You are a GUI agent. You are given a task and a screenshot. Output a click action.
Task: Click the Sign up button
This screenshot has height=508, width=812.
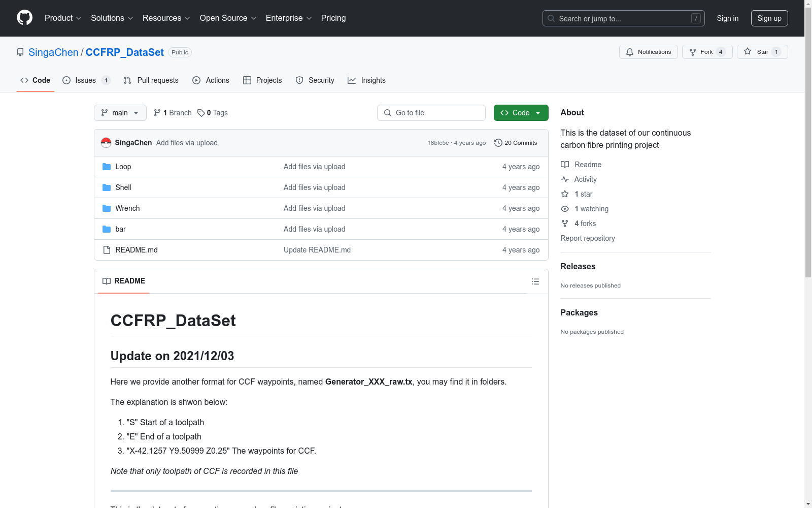tap(769, 18)
